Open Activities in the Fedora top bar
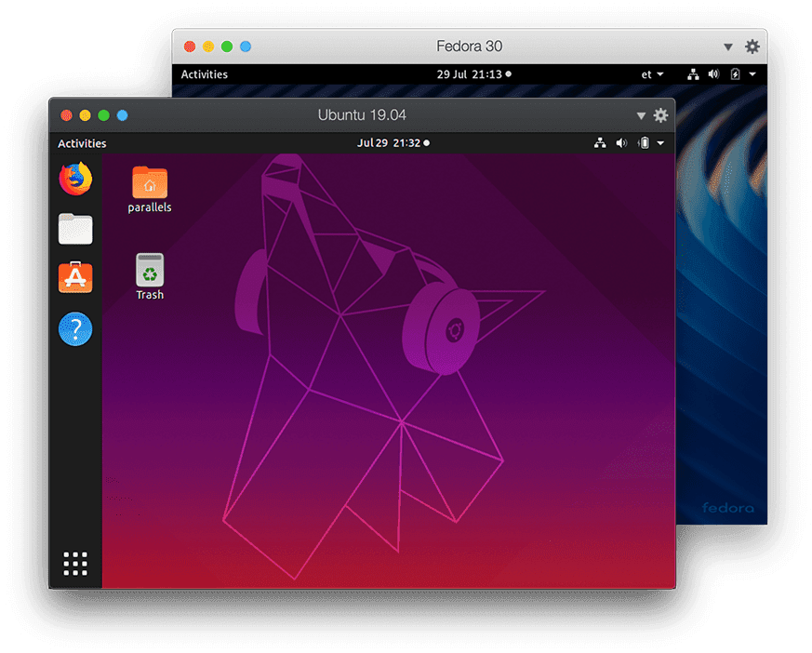 pyautogui.click(x=204, y=74)
